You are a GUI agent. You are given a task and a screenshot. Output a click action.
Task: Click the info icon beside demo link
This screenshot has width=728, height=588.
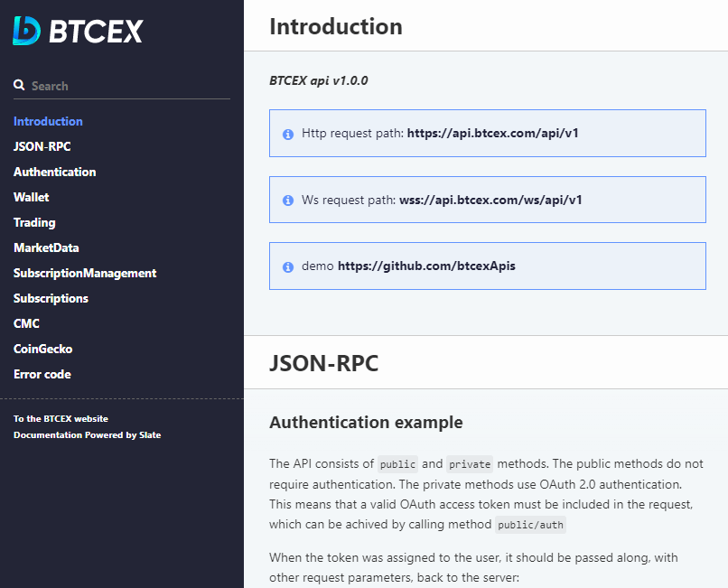(x=288, y=267)
